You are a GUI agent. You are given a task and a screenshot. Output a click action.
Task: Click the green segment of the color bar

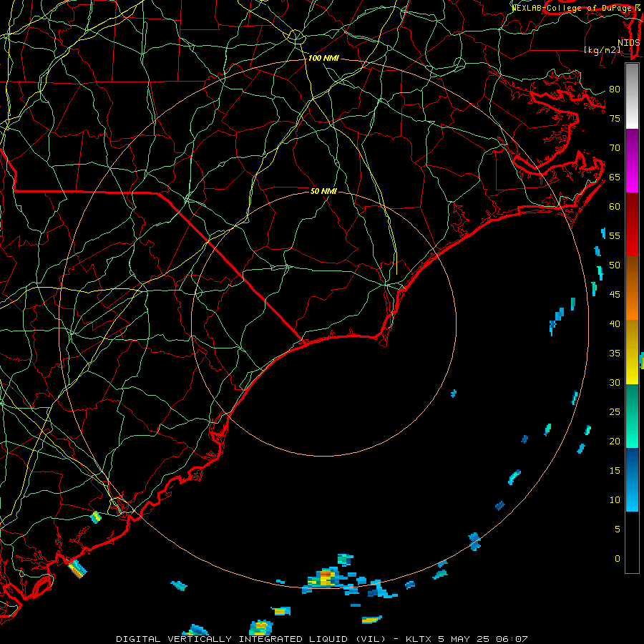point(632,416)
